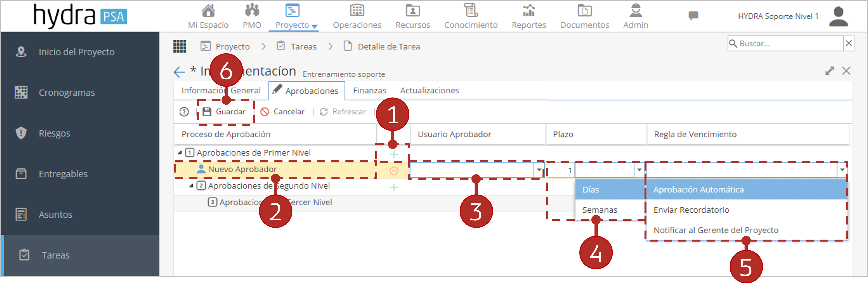Viewport: 868px width, 297px height.
Task: Switch to the Actualizaciones tab
Action: coord(429,90)
